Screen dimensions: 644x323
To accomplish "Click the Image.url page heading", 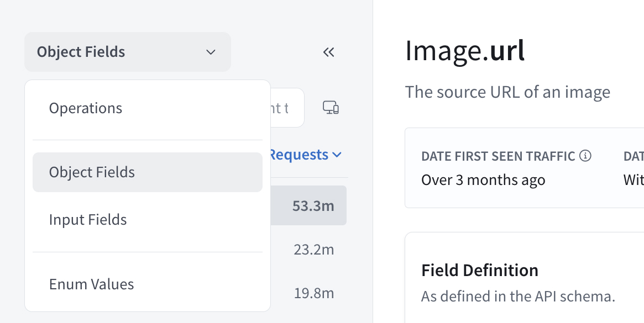I will (464, 51).
